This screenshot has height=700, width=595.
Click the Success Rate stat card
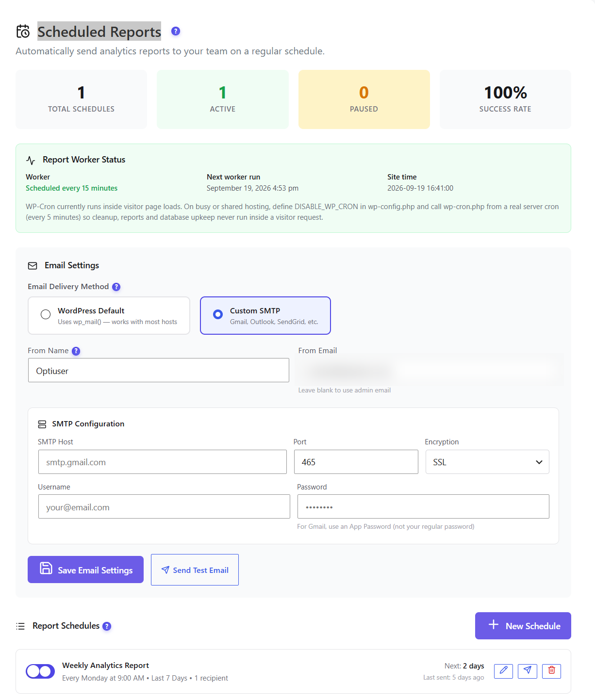pyautogui.click(x=505, y=99)
